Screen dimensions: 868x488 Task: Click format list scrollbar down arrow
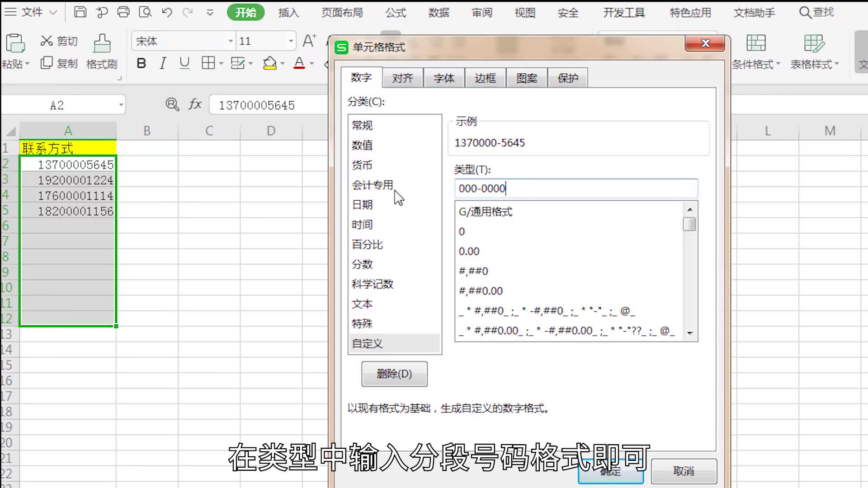coord(690,333)
